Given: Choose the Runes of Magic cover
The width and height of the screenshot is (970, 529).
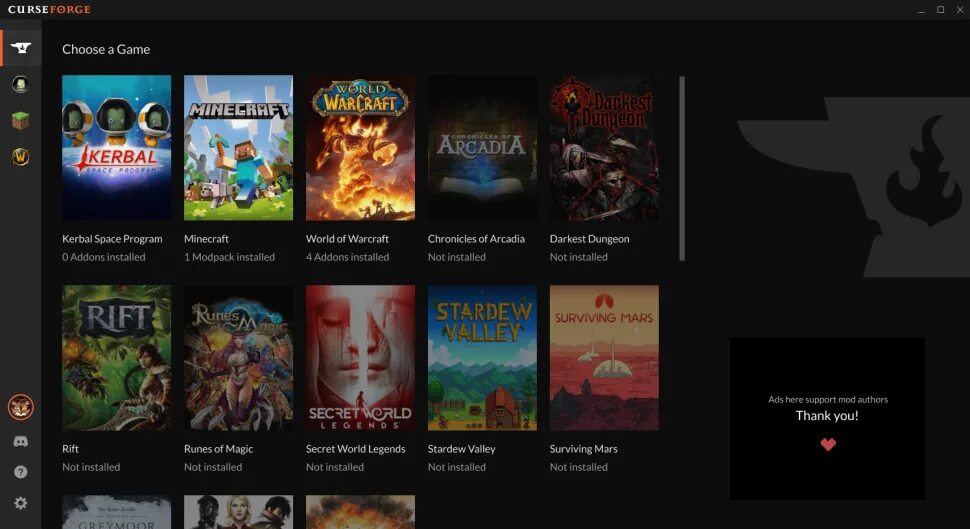Looking at the screenshot, I should point(238,358).
